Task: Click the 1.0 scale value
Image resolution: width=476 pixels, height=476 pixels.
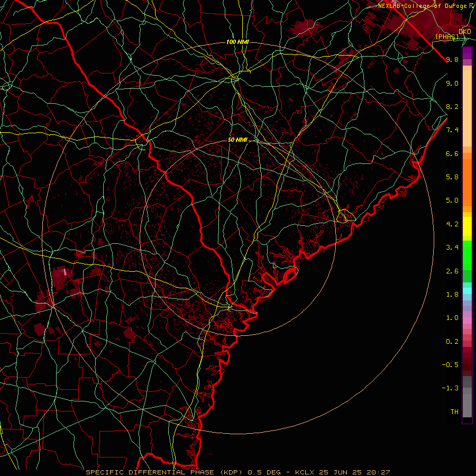Action: [x=452, y=318]
